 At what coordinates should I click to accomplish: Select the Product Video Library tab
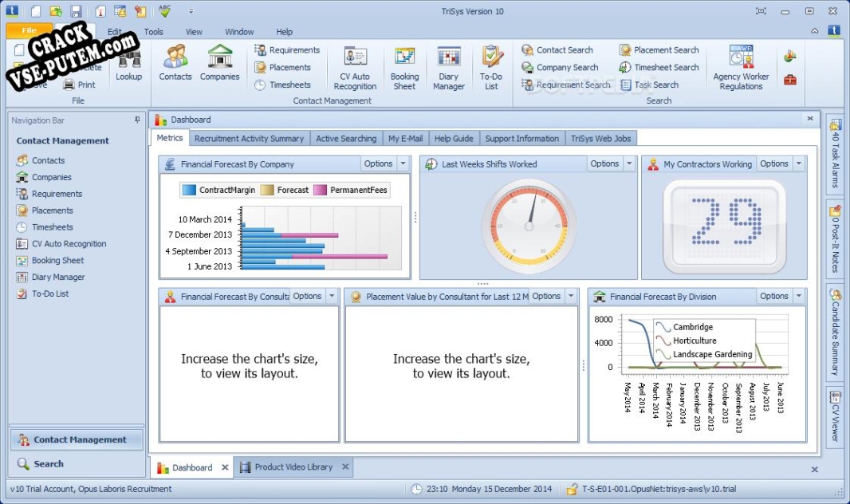point(293,467)
